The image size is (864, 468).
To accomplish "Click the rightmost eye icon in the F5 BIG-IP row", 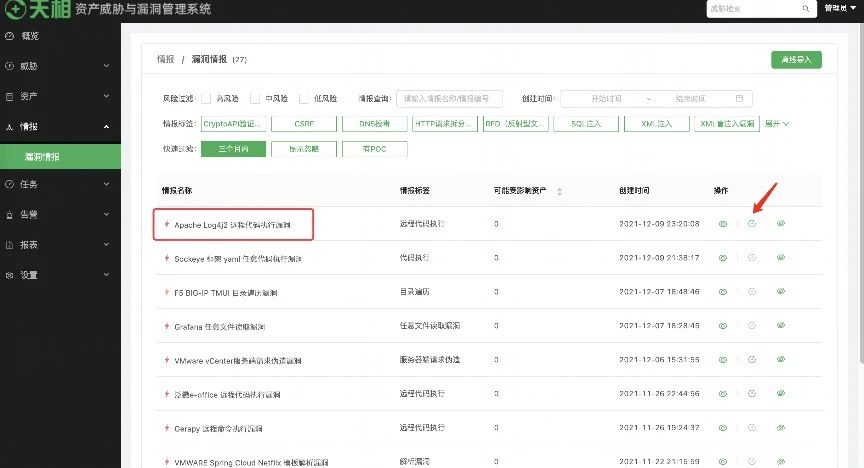I will [x=781, y=292].
